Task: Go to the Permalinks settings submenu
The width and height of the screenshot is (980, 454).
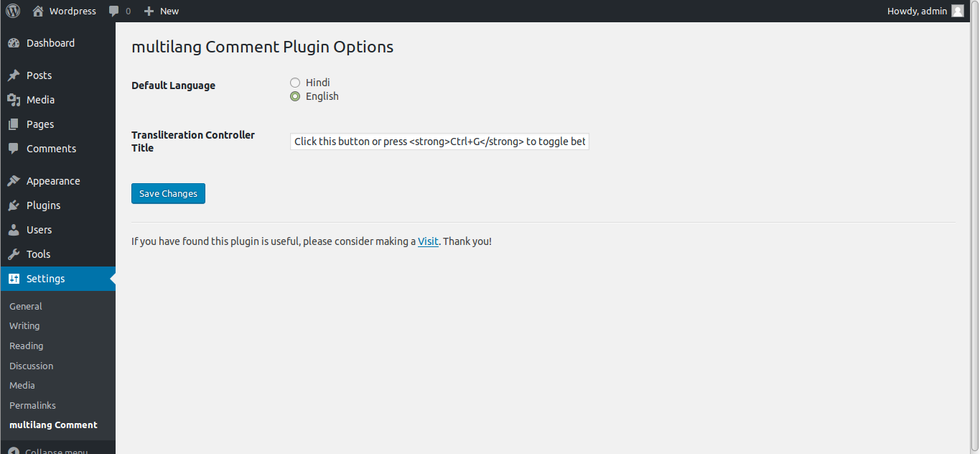Action: point(32,405)
